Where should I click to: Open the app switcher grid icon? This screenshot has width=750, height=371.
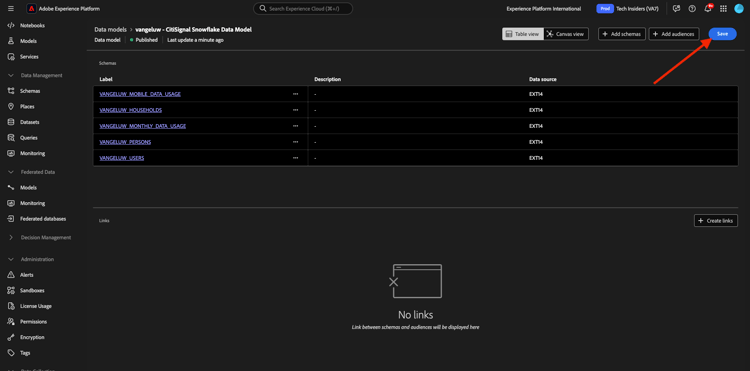(723, 9)
